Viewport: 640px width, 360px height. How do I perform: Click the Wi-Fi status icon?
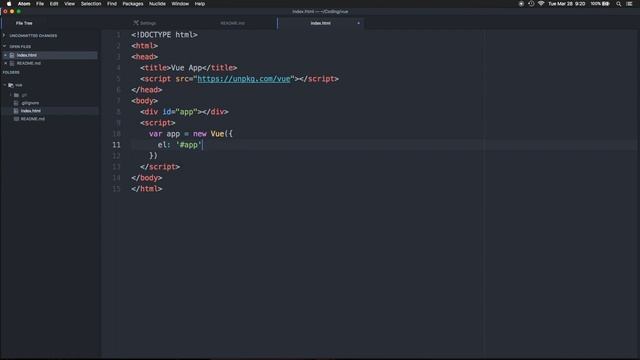pos(541,4)
